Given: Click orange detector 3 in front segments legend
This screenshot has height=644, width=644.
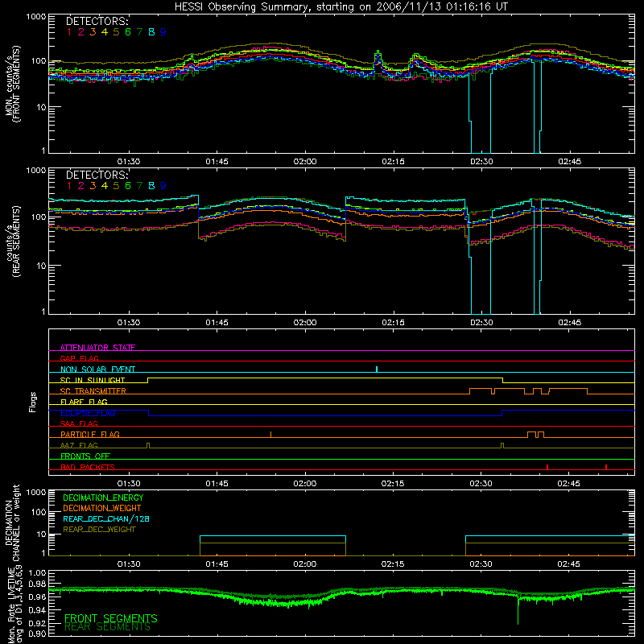Looking at the screenshot, I should point(93,32).
